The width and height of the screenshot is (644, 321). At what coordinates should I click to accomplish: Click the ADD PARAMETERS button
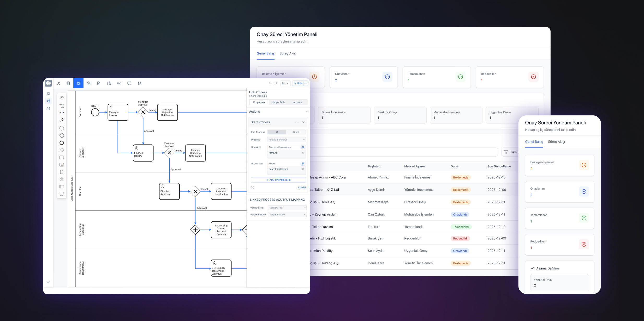(278, 180)
